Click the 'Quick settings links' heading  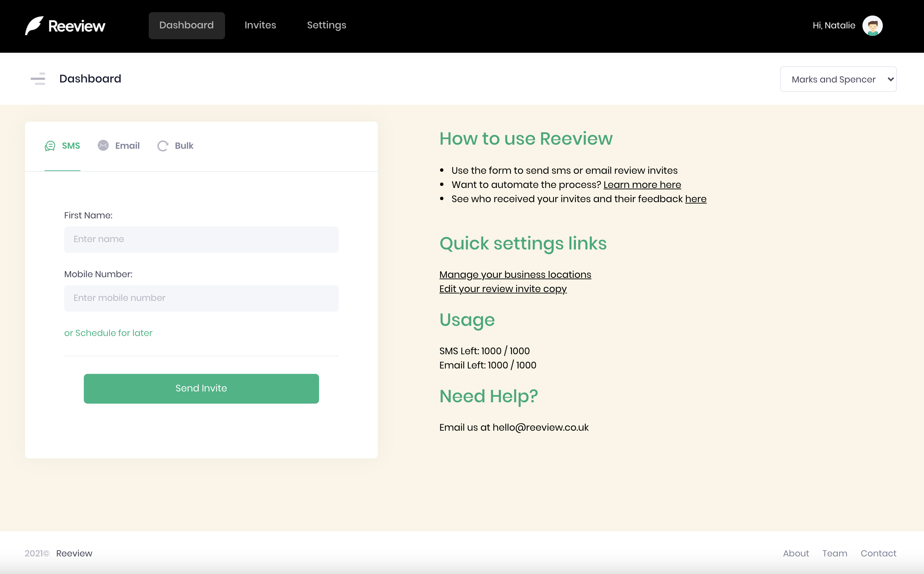coord(523,243)
